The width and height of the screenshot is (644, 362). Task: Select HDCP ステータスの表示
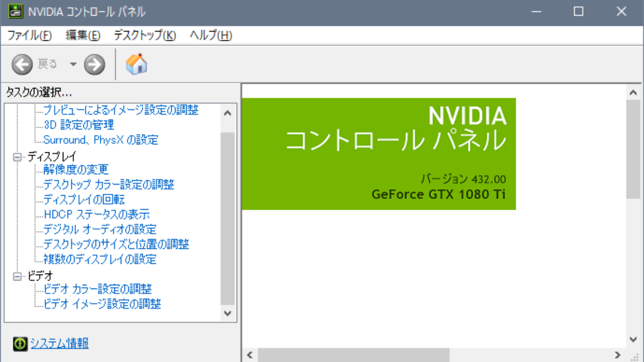click(x=97, y=215)
